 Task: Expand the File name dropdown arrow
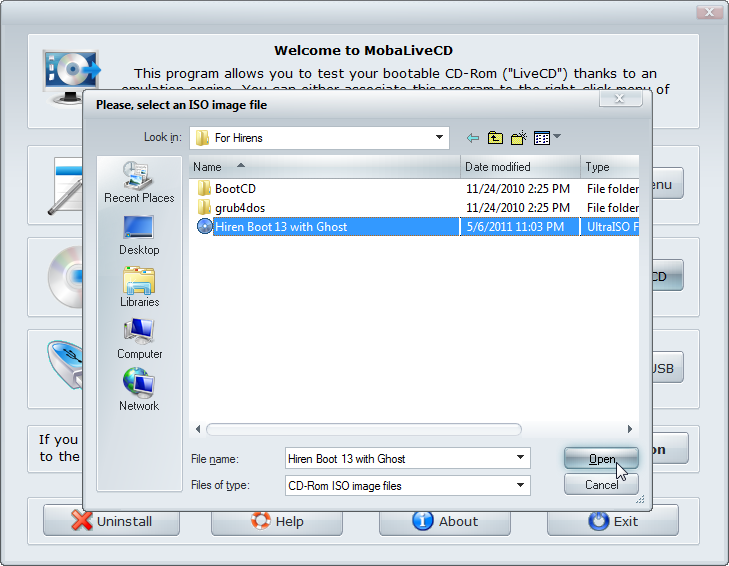pos(520,458)
